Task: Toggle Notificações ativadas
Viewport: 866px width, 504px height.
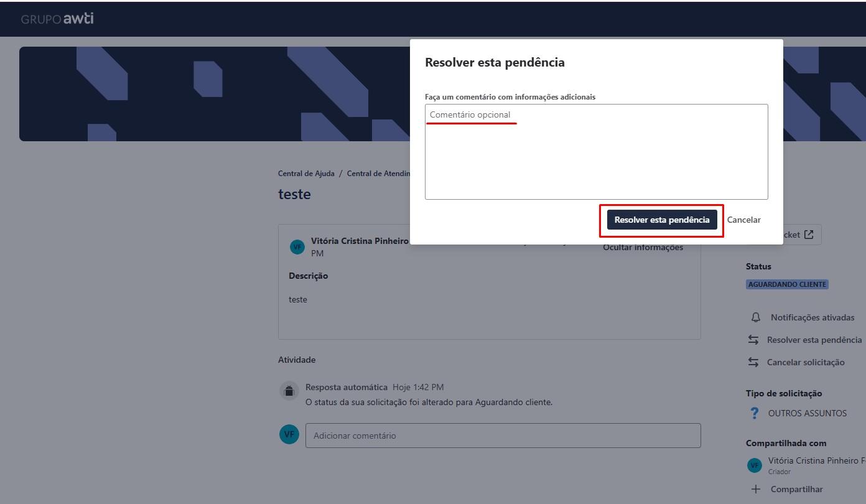Action: point(812,317)
